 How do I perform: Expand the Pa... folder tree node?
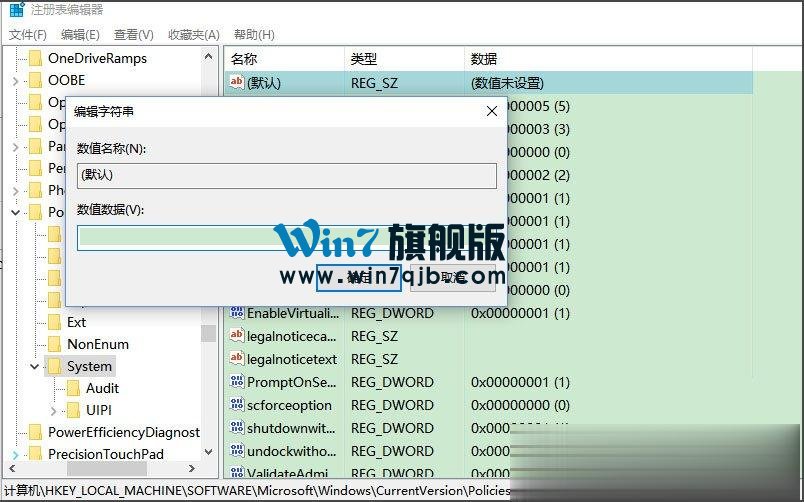pyautogui.click(x=15, y=147)
